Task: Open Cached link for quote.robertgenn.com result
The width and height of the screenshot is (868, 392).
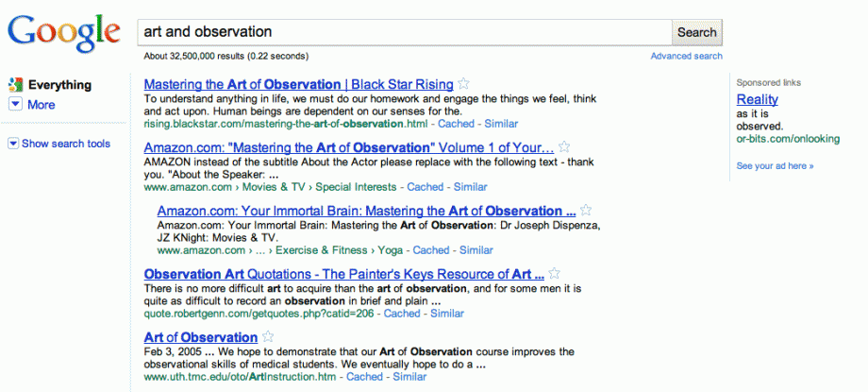Action: coord(402,314)
